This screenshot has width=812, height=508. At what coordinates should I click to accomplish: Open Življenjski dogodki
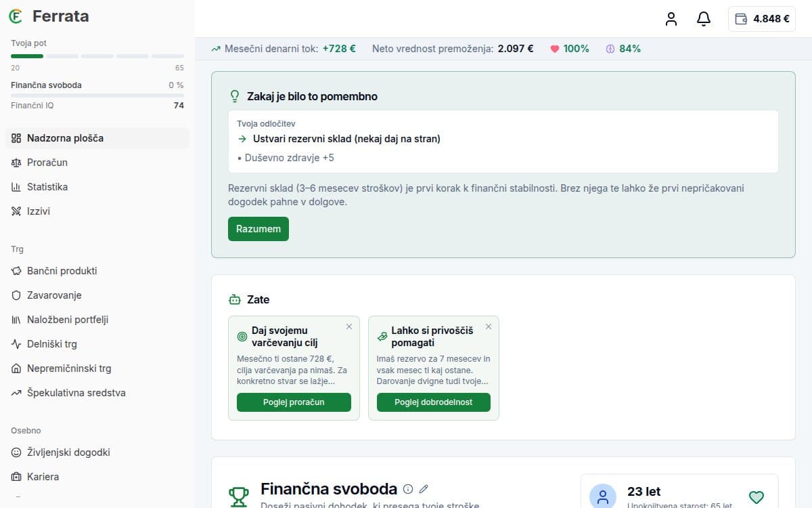pyautogui.click(x=97, y=452)
